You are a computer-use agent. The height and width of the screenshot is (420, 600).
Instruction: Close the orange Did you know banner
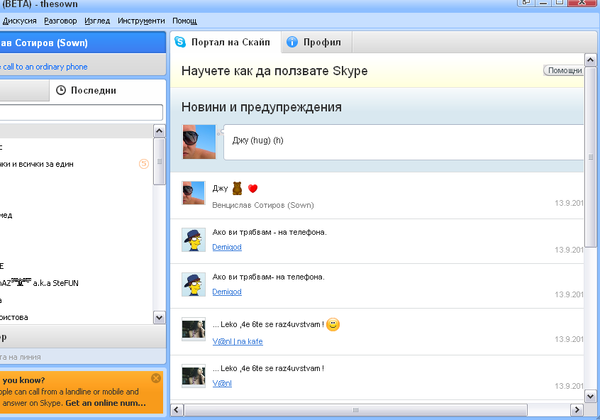coord(156,378)
